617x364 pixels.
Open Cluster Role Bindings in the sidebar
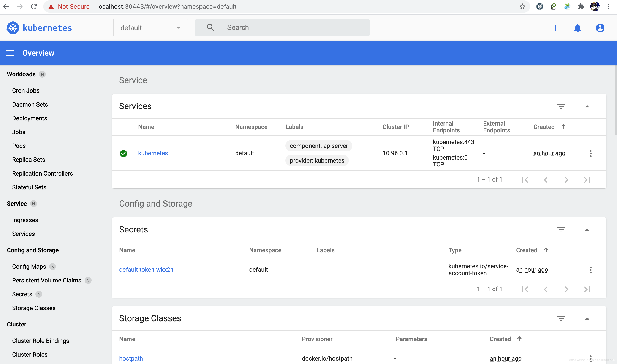pyautogui.click(x=41, y=341)
